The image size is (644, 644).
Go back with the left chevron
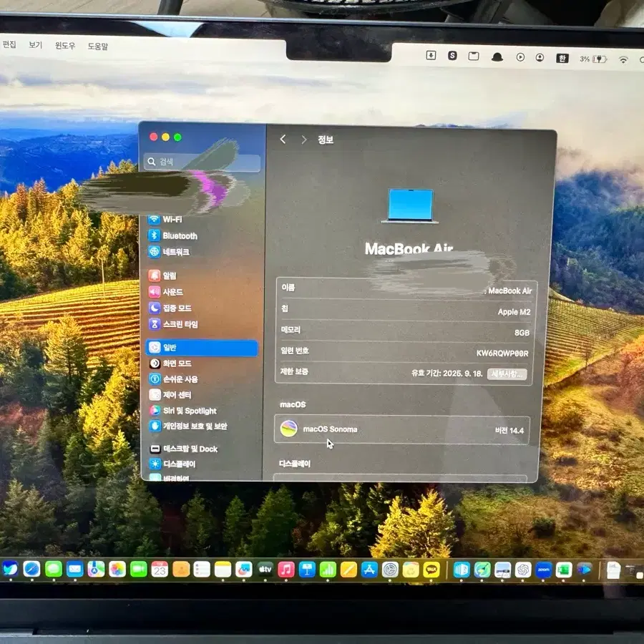283,140
